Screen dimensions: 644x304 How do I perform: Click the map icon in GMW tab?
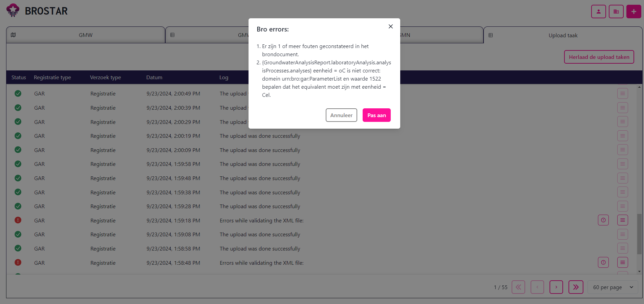coord(13,35)
